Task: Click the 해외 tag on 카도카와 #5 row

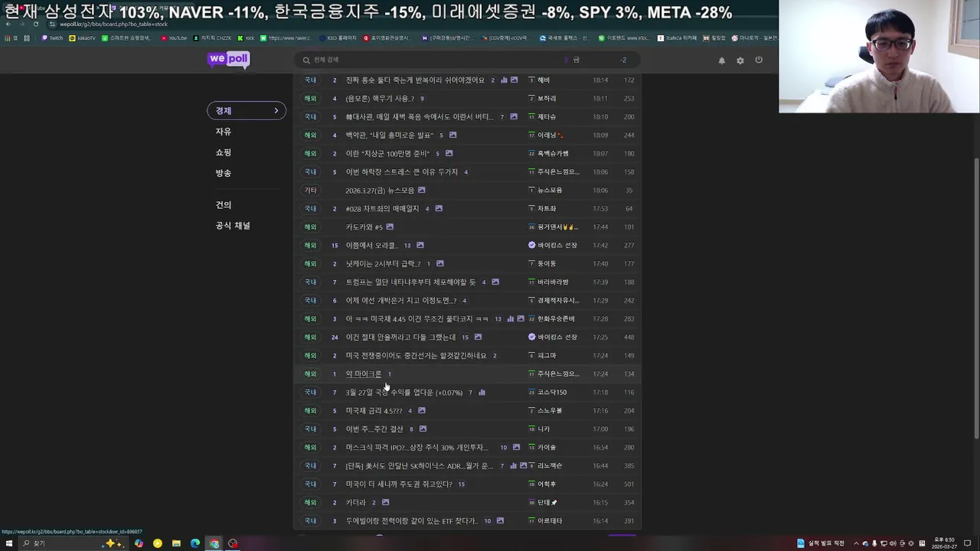Action: [310, 227]
